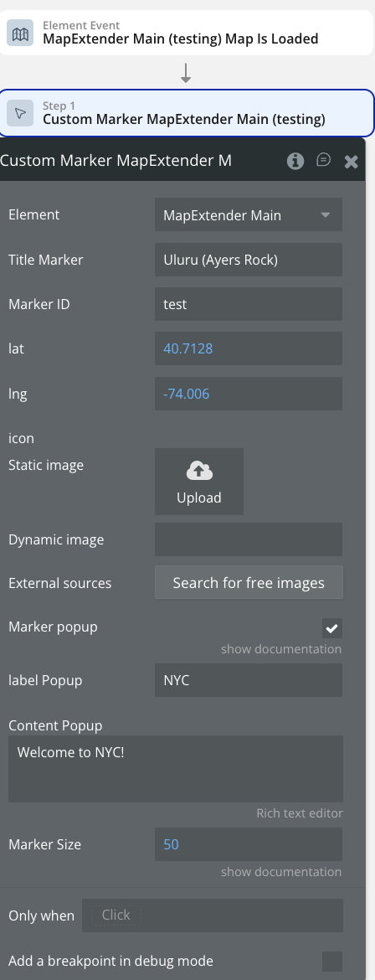The height and width of the screenshot is (980, 375).
Task: Enable breakpoint in debug mode checkbox
Action: coord(331,962)
